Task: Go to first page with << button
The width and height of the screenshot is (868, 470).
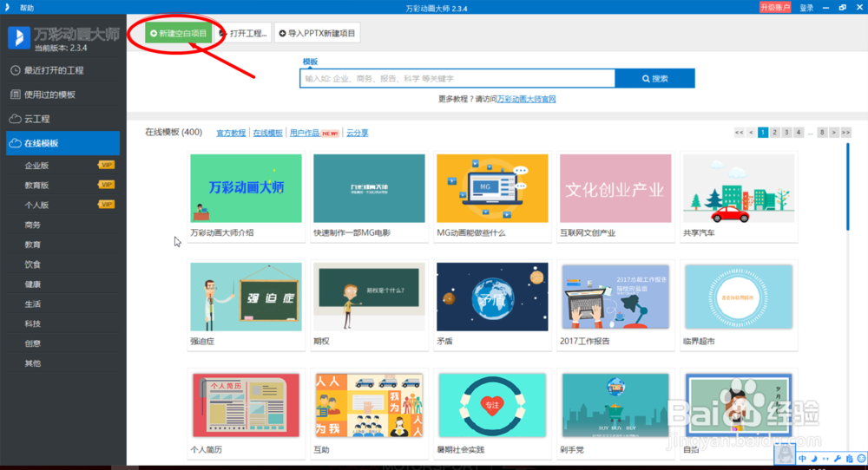Action: coord(739,132)
